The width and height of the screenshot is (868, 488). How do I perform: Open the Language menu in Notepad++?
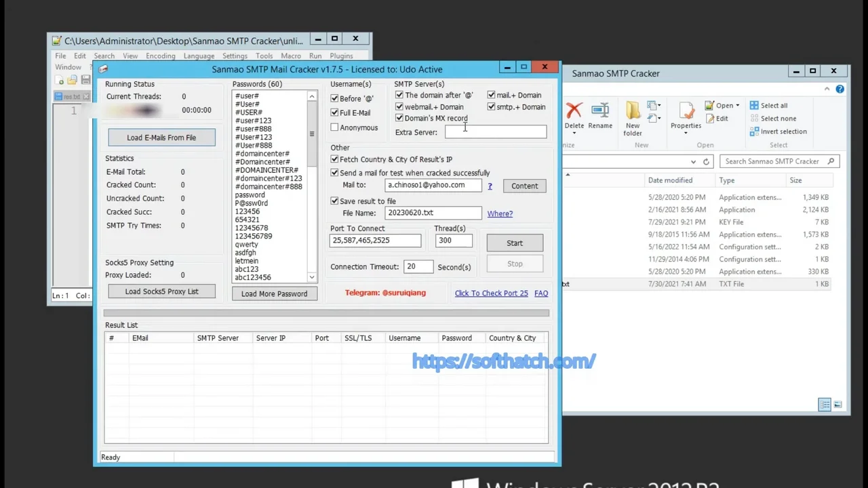(x=199, y=56)
